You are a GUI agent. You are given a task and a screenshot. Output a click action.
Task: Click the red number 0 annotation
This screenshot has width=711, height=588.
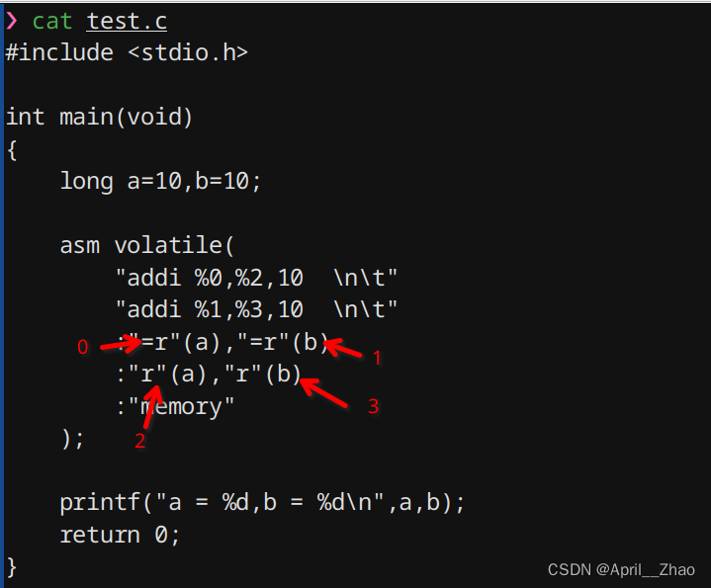[x=82, y=348]
